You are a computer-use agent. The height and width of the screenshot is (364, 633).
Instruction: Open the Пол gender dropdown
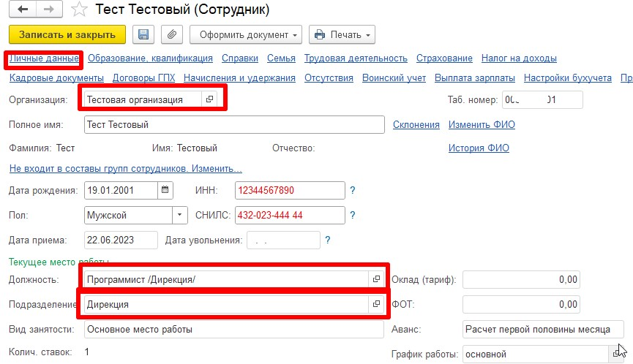180,215
